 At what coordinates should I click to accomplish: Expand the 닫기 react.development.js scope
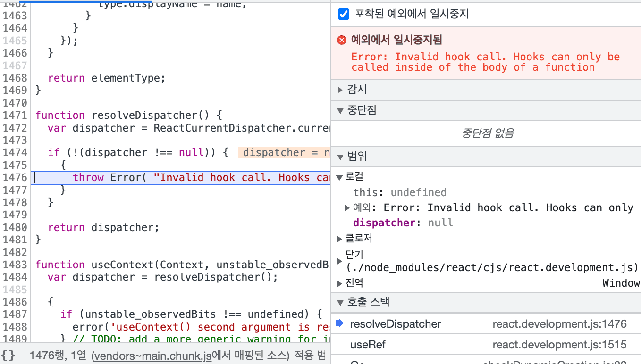click(340, 261)
